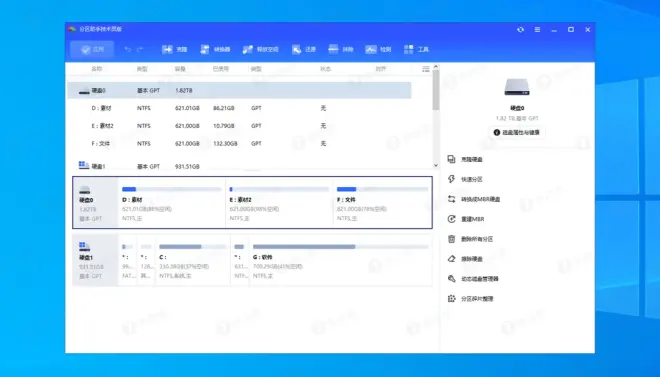This screenshot has width=660, height=377.
Task: Click the Test (检测) toolbar icon
Action: 371,49
